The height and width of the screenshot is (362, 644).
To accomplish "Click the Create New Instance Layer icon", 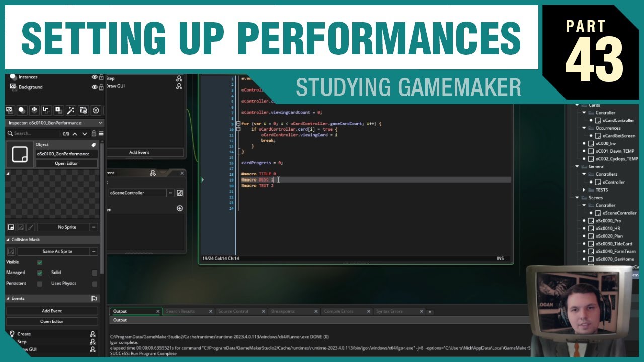I will pyautogui.click(x=22, y=110).
